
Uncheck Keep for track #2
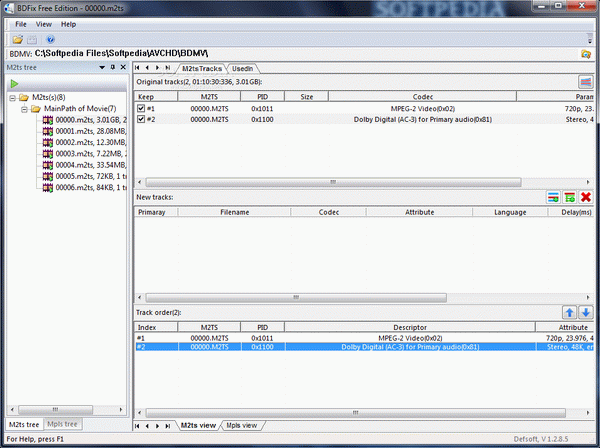pyautogui.click(x=141, y=119)
